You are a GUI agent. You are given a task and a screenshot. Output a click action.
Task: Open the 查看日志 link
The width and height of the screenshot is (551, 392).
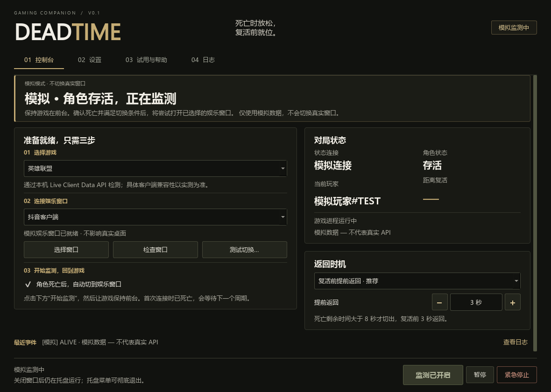coord(515,342)
